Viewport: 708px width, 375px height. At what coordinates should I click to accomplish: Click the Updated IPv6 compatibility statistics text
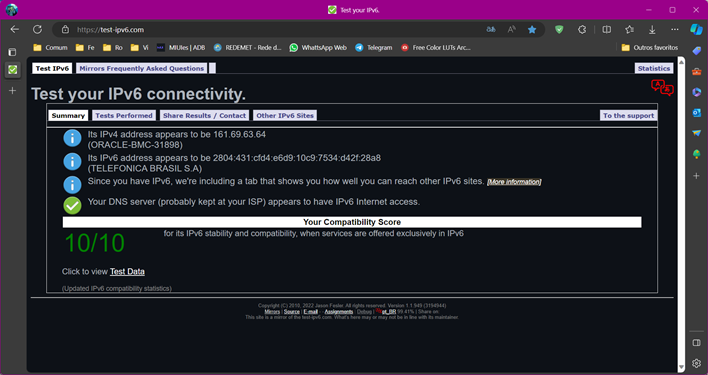click(116, 288)
